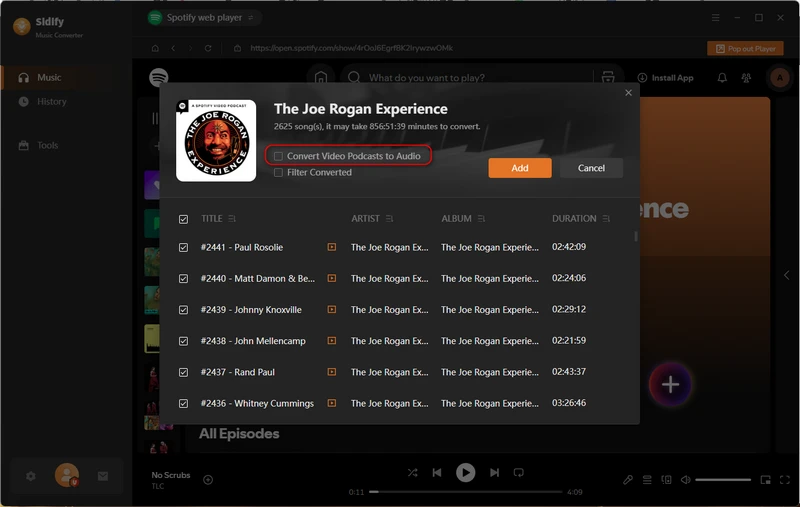Open Spotify notifications bell

click(722, 78)
